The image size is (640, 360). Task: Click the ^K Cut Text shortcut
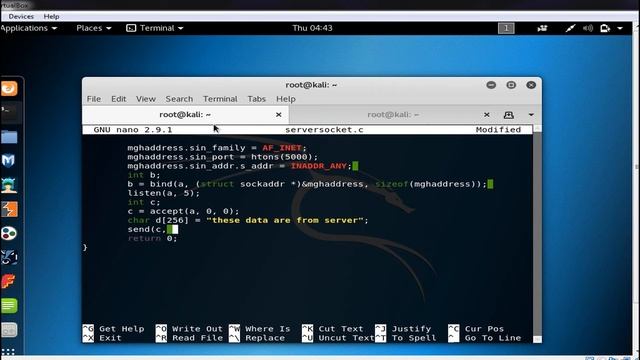tap(333, 329)
